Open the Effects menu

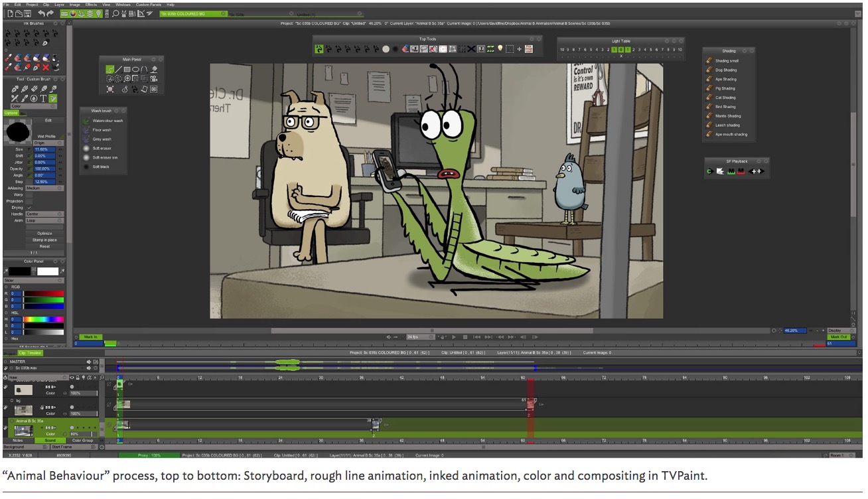(91, 5)
